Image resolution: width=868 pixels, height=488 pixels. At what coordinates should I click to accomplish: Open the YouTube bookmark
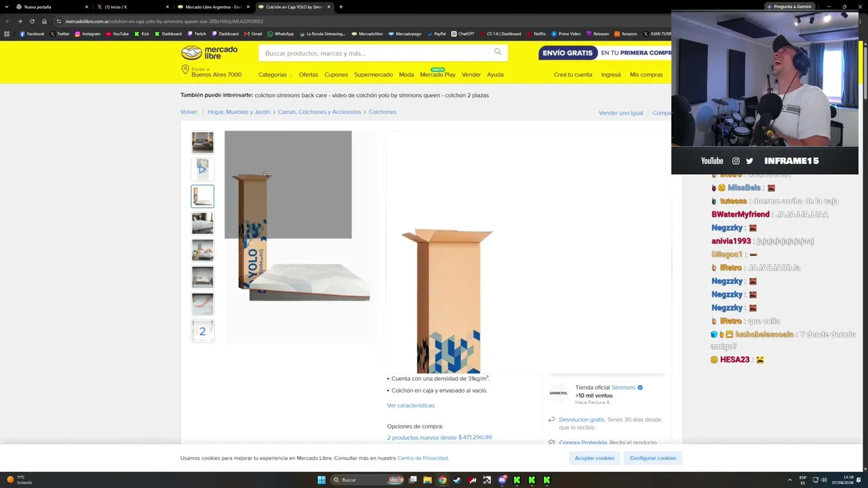click(117, 34)
